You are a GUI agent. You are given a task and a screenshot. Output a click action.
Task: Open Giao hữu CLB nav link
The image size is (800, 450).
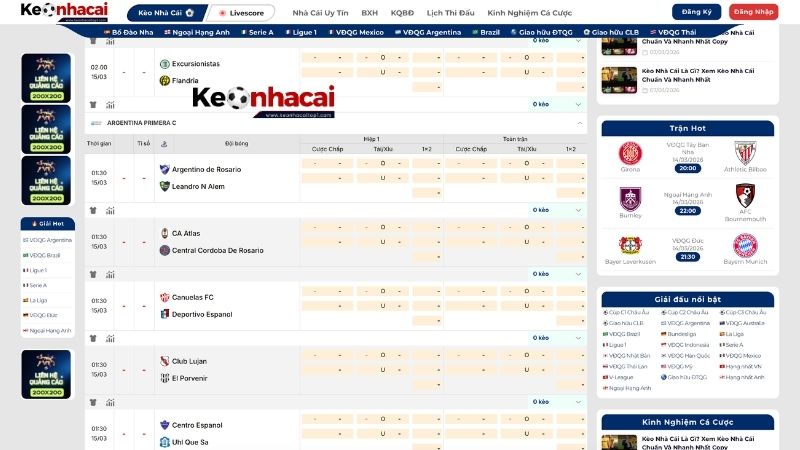click(x=611, y=32)
